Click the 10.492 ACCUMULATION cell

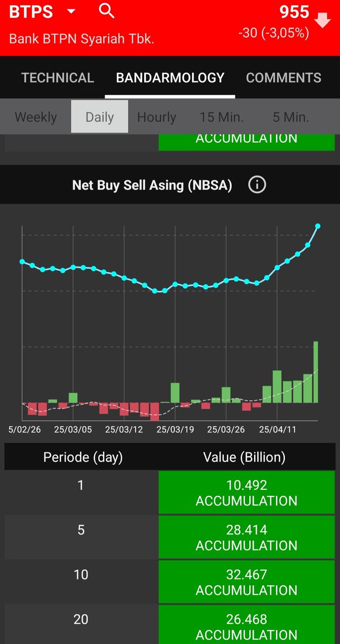(x=247, y=493)
